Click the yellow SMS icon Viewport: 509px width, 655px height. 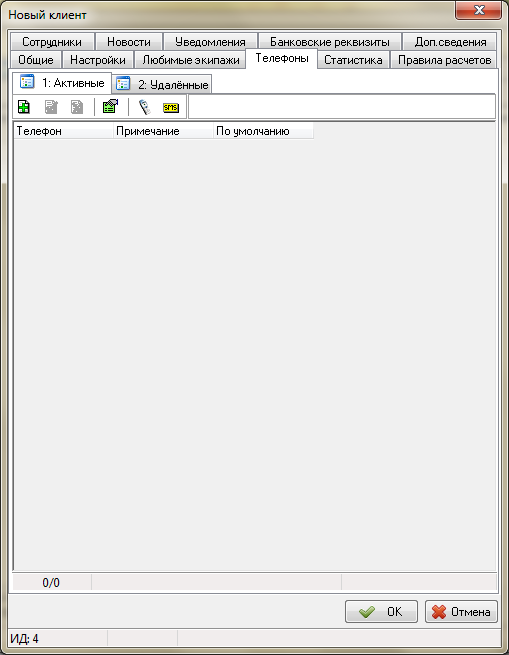pyautogui.click(x=171, y=108)
